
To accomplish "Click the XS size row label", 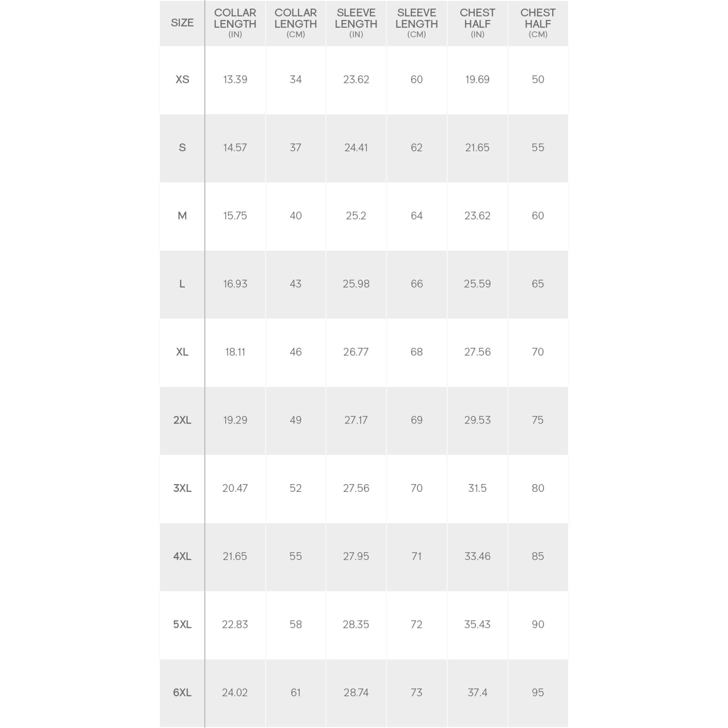I will coord(182,79).
